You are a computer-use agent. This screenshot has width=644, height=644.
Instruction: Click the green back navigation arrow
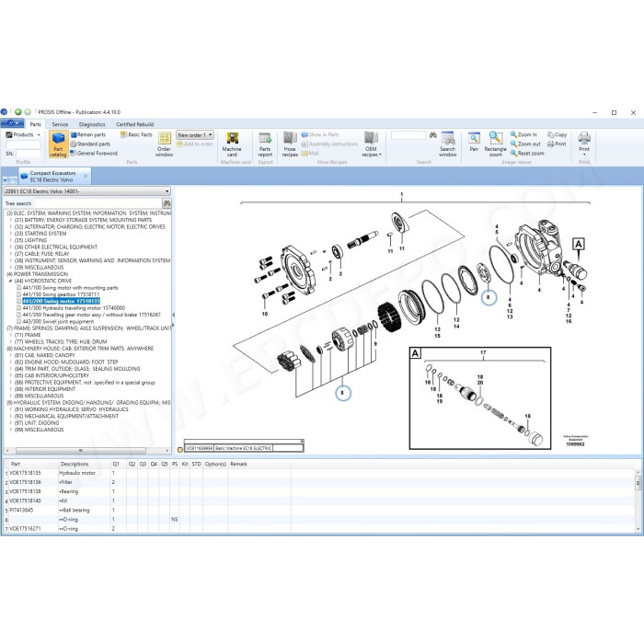(x=18, y=111)
